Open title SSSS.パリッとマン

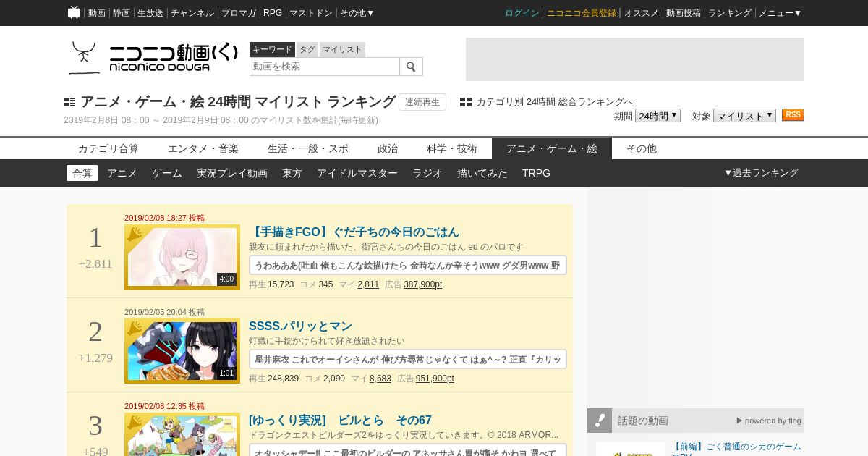(x=300, y=326)
